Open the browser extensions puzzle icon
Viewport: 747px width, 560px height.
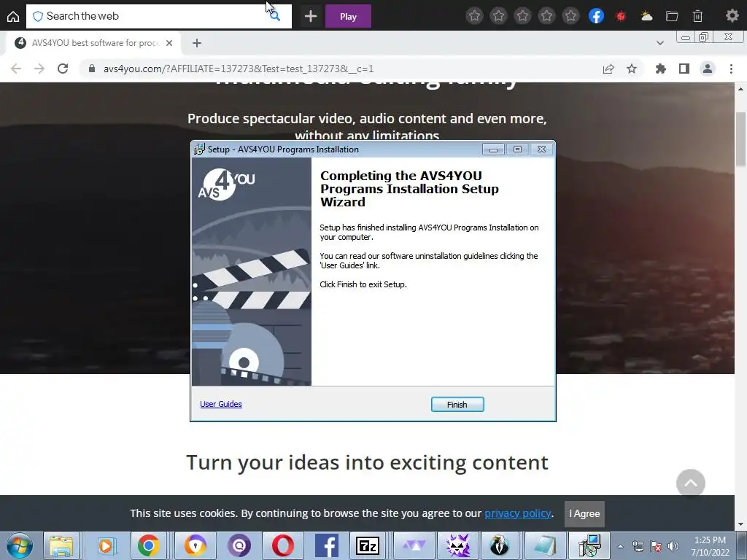(660, 69)
